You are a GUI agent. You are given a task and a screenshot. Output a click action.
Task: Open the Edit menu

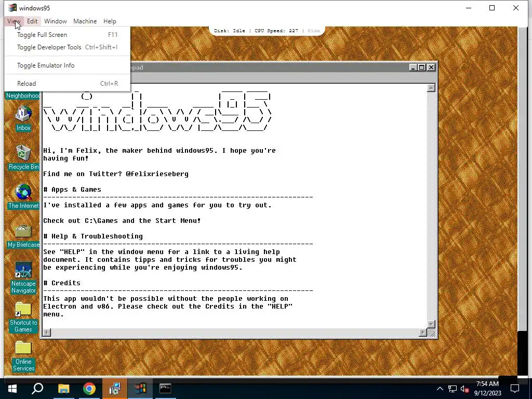point(32,21)
